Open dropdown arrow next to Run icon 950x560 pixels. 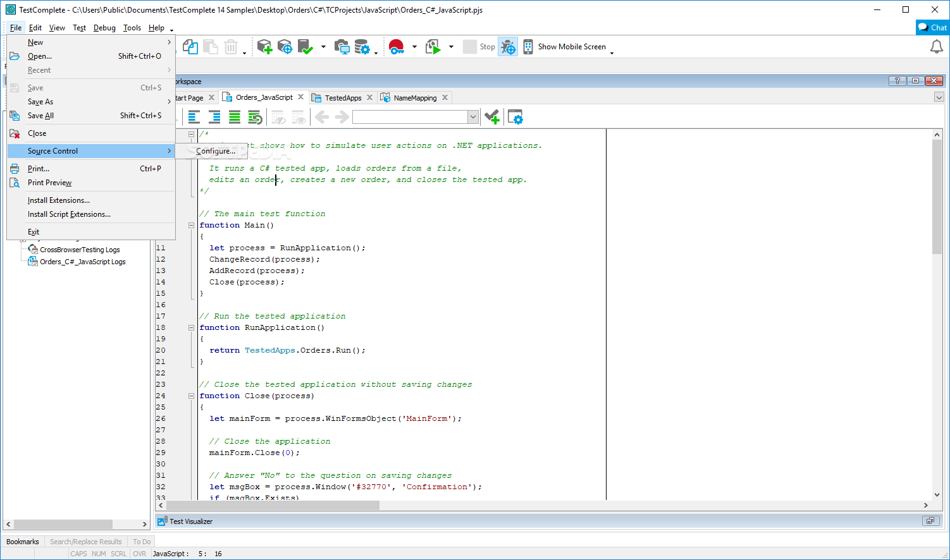point(451,47)
